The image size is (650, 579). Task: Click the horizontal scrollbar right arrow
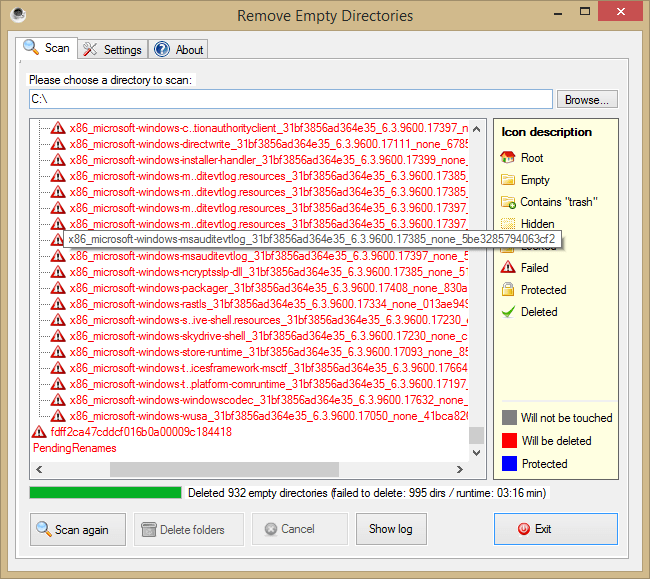(x=460, y=470)
